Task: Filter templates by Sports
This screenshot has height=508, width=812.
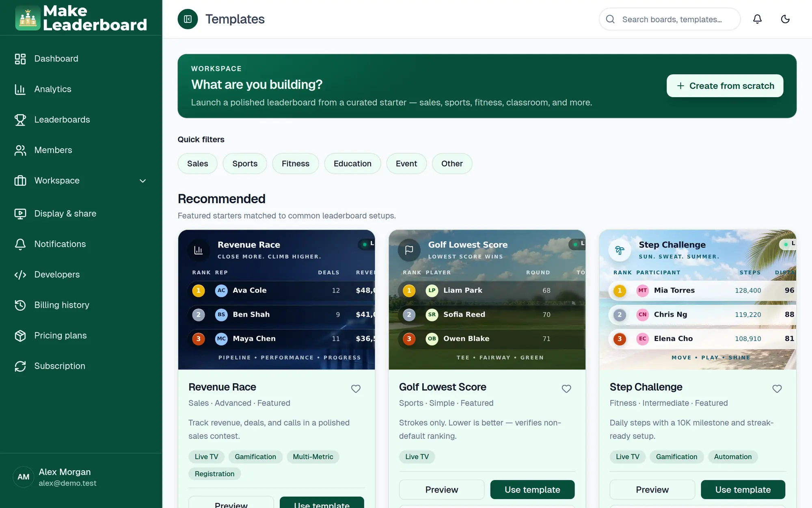Action: [x=245, y=164]
